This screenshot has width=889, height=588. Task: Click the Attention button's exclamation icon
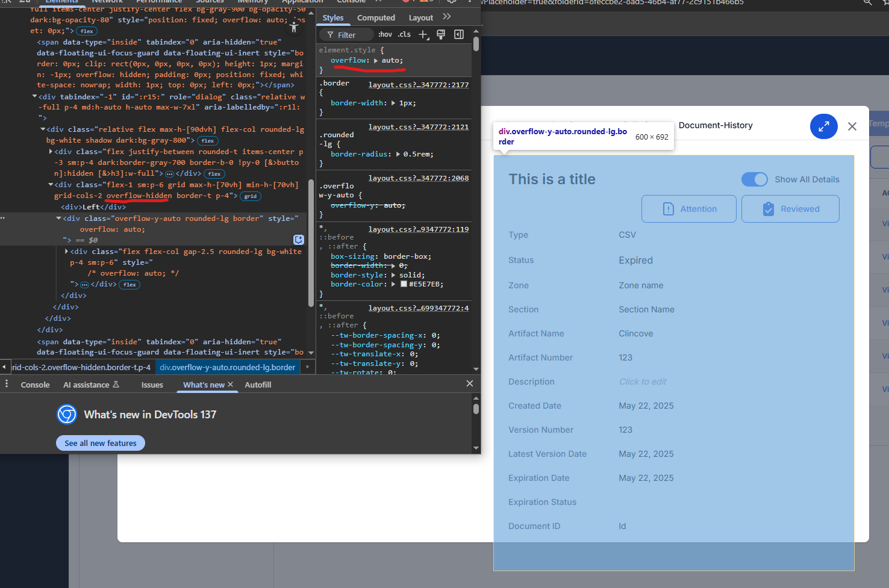669,209
